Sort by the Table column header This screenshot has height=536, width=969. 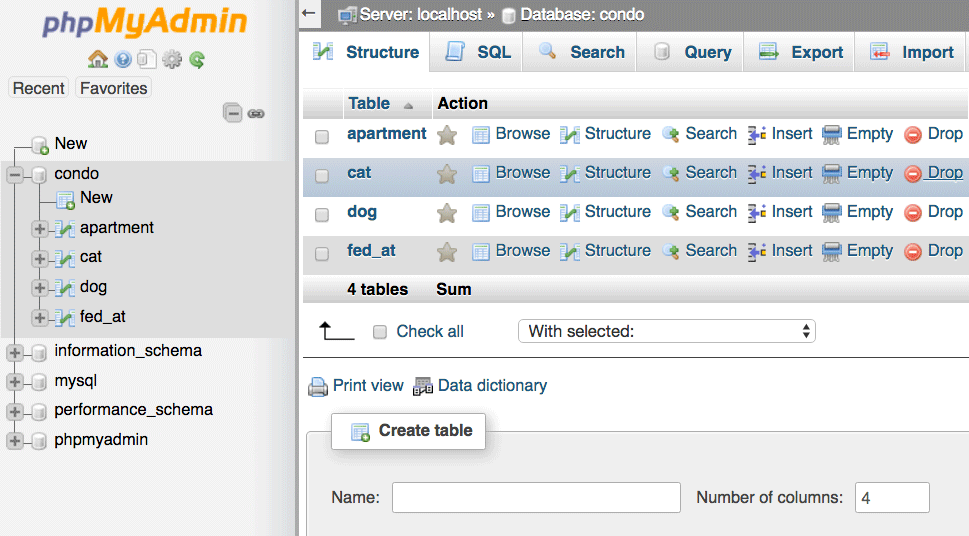(x=369, y=103)
